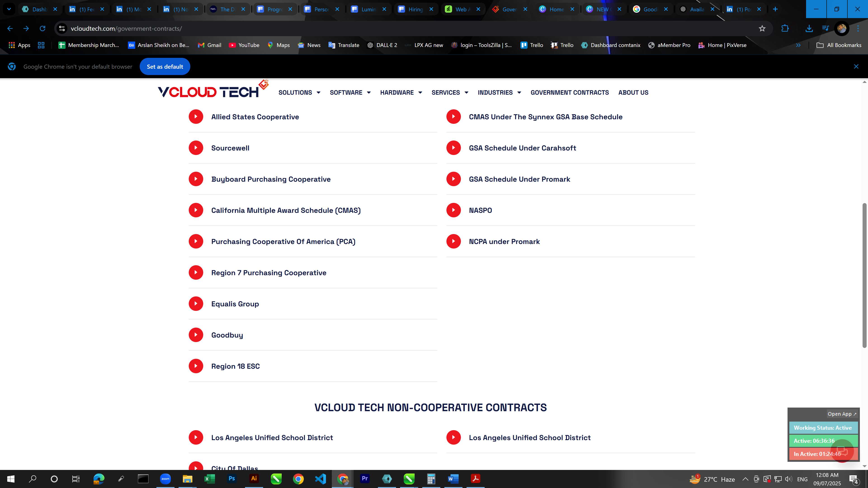Image resolution: width=868 pixels, height=488 pixels.
Task: Open ABOUT US in the navigation
Action: (633, 92)
